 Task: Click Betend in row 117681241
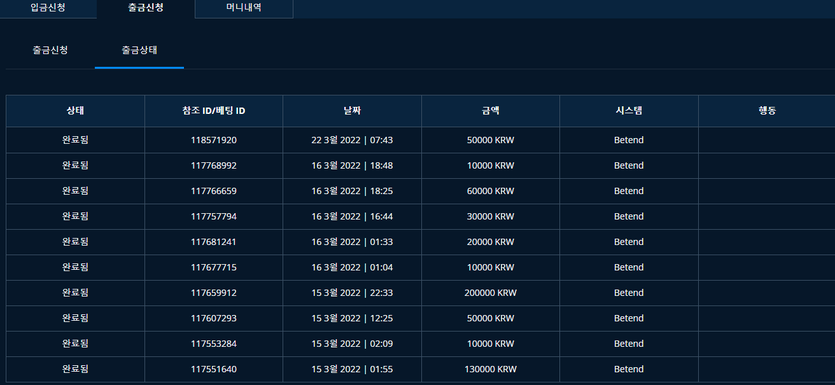tap(629, 242)
